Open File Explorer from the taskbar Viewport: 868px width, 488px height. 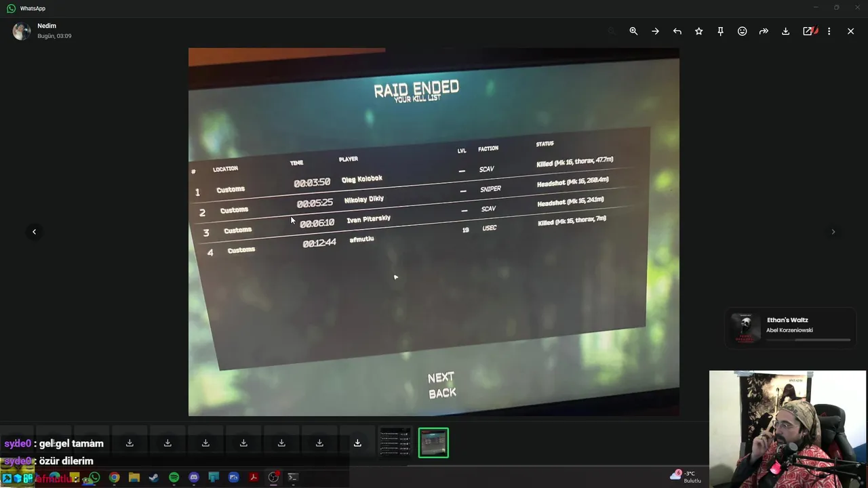click(134, 478)
